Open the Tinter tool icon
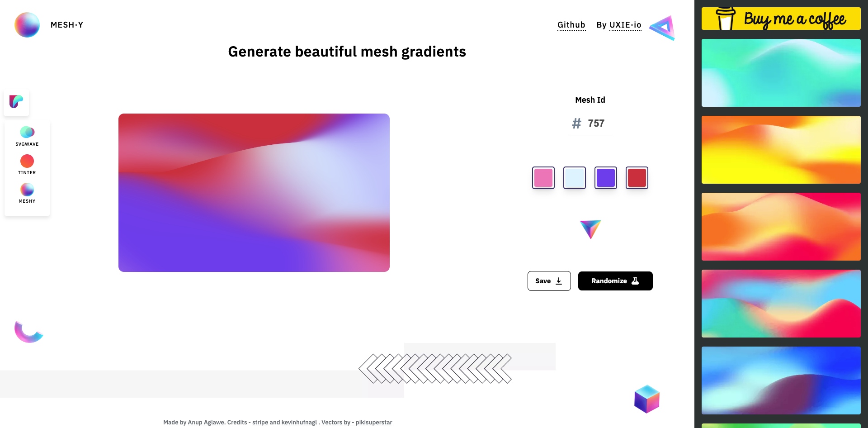This screenshot has height=428, width=868. 27,161
